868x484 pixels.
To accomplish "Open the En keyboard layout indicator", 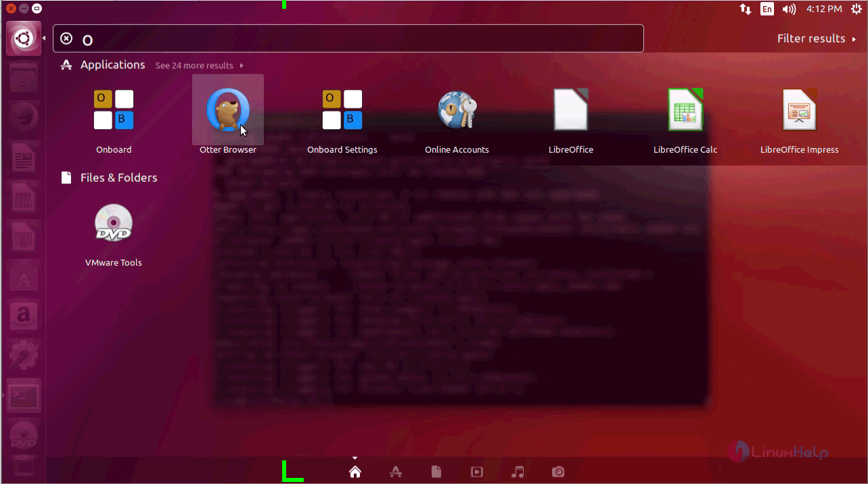I will 767,9.
